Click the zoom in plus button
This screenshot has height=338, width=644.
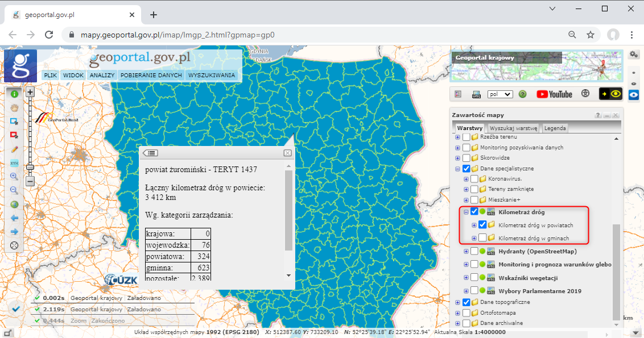[30, 91]
